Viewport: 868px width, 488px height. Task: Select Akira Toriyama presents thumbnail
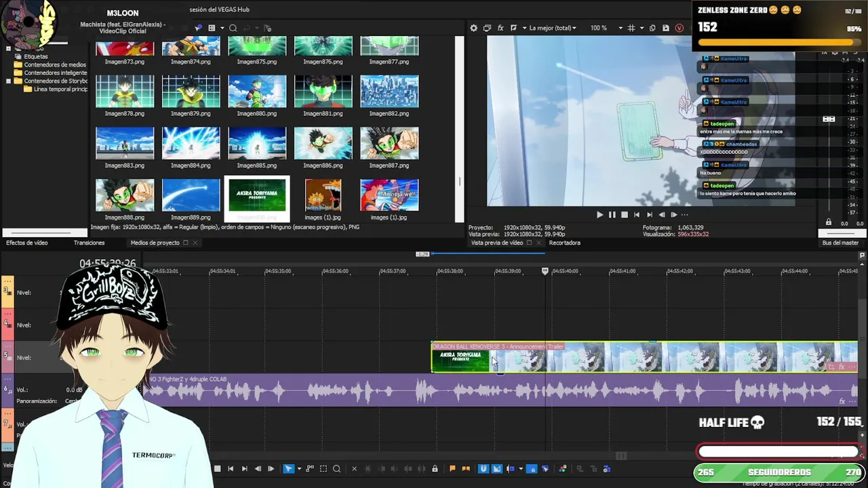coord(257,199)
